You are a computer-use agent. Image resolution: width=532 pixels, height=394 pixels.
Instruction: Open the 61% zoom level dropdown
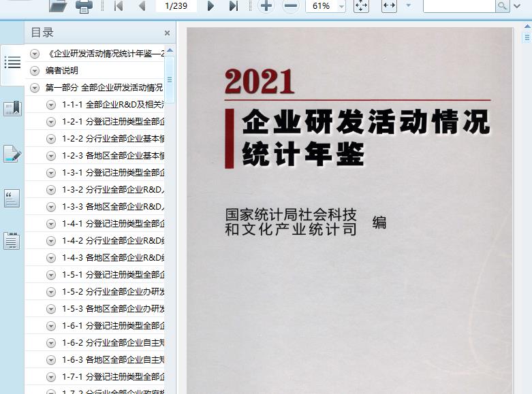[341, 6]
